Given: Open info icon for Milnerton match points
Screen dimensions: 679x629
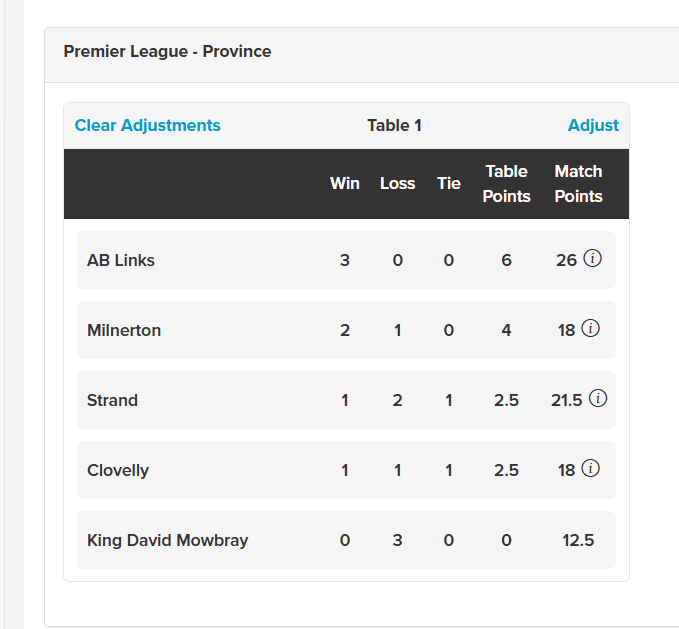Looking at the screenshot, I should [x=590, y=329].
